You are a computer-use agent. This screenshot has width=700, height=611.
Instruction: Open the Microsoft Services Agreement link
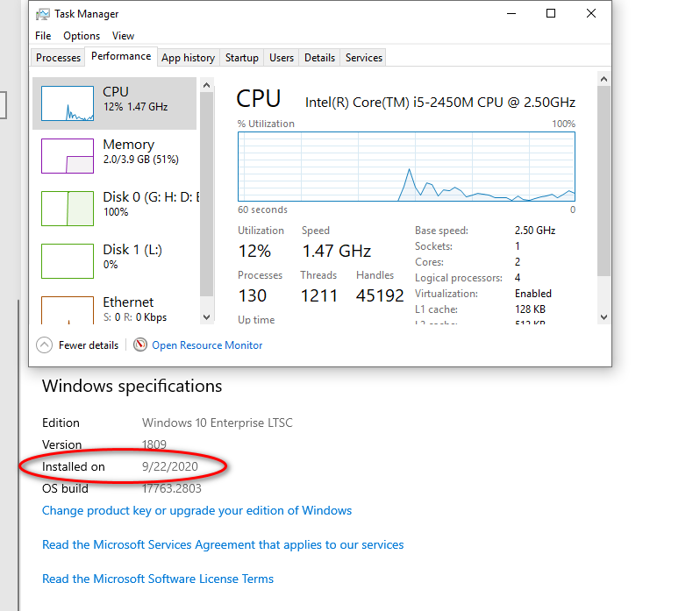pos(223,544)
